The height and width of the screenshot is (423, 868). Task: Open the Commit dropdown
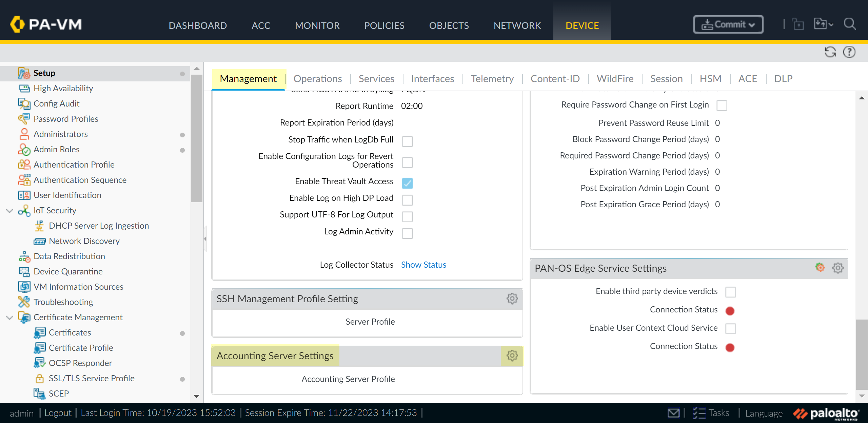(728, 24)
